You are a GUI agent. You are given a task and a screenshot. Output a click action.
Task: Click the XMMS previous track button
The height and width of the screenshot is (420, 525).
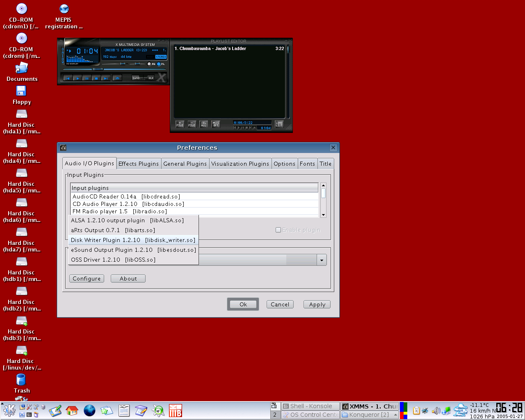click(68, 78)
